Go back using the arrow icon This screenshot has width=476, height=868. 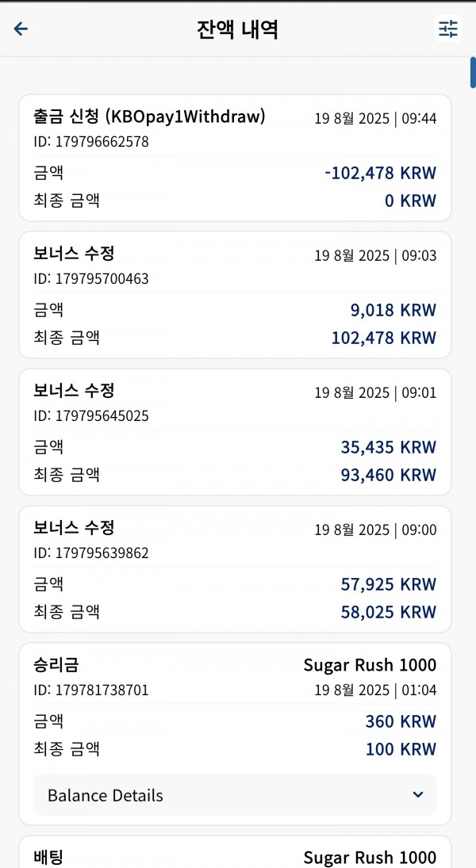pyautogui.click(x=21, y=29)
